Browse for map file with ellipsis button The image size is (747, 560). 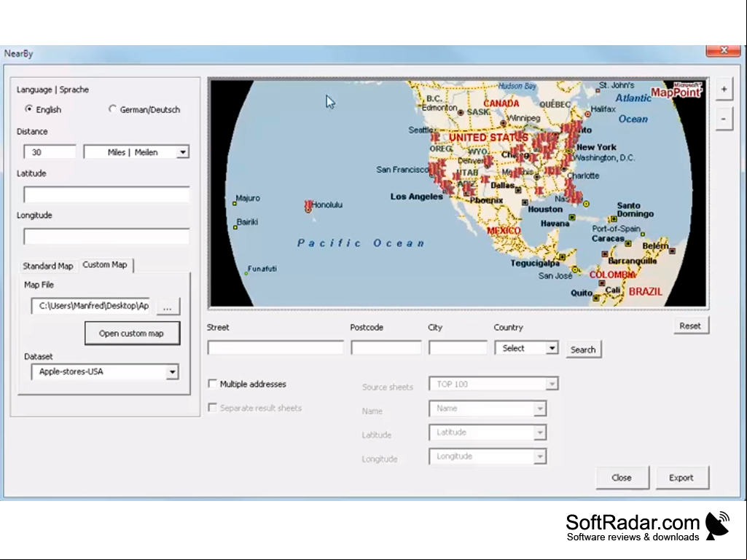167,306
